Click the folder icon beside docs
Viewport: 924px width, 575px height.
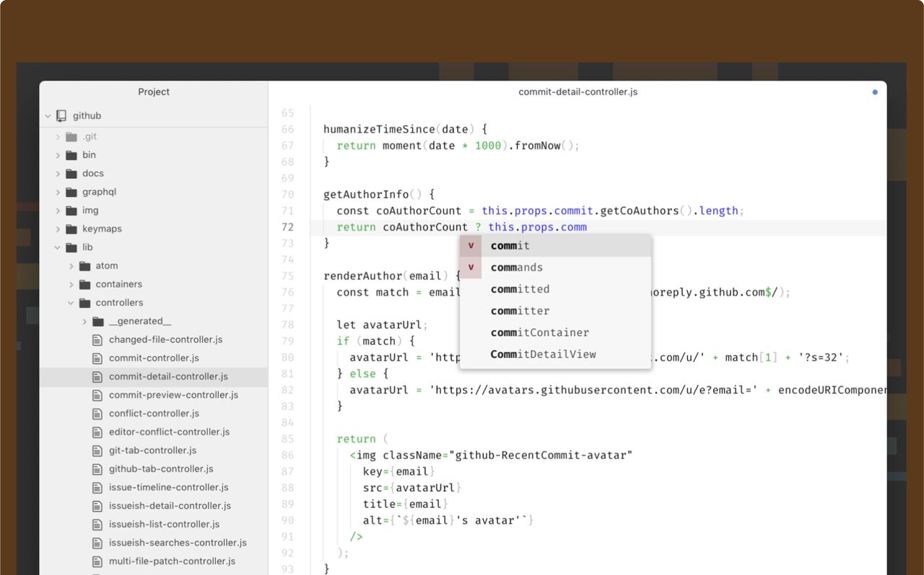71,174
